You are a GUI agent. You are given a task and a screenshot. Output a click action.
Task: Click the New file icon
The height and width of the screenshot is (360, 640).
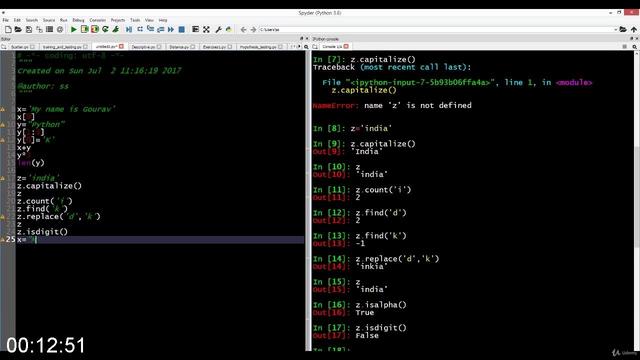8,29
